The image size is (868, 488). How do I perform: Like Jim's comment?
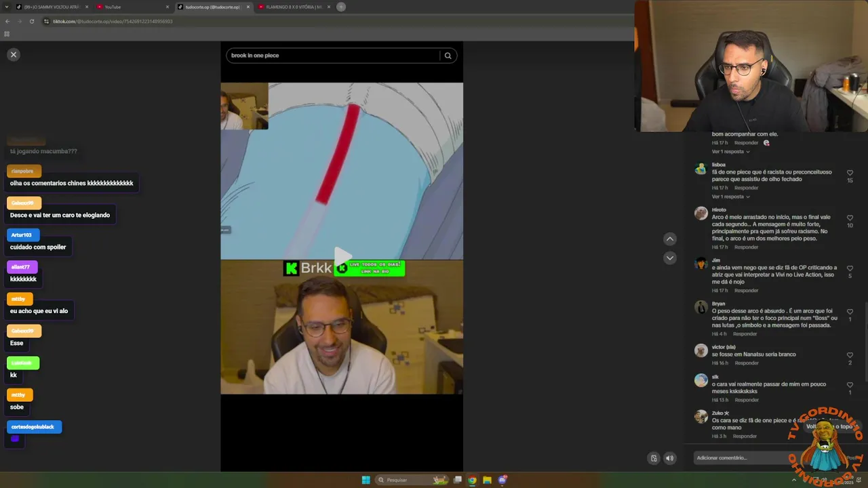pos(850,268)
